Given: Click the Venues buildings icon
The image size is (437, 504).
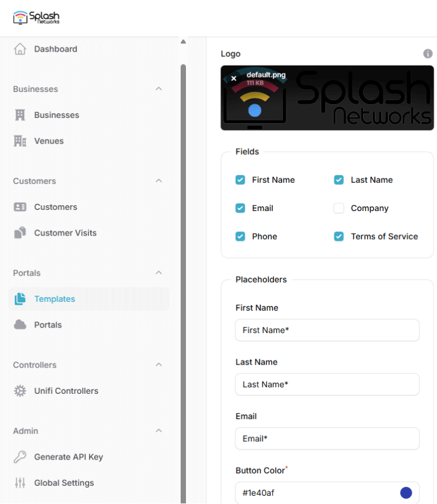Looking at the screenshot, I should pyautogui.click(x=20, y=141).
